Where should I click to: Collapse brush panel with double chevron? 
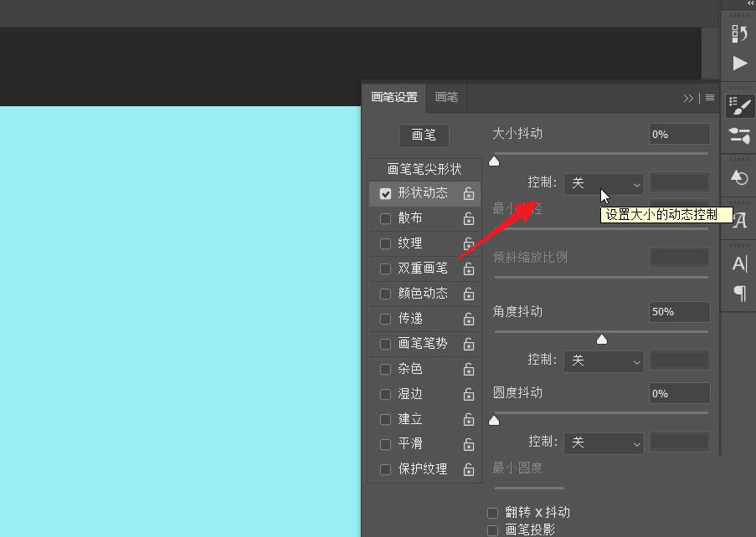pyautogui.click(x=688, y=98)
